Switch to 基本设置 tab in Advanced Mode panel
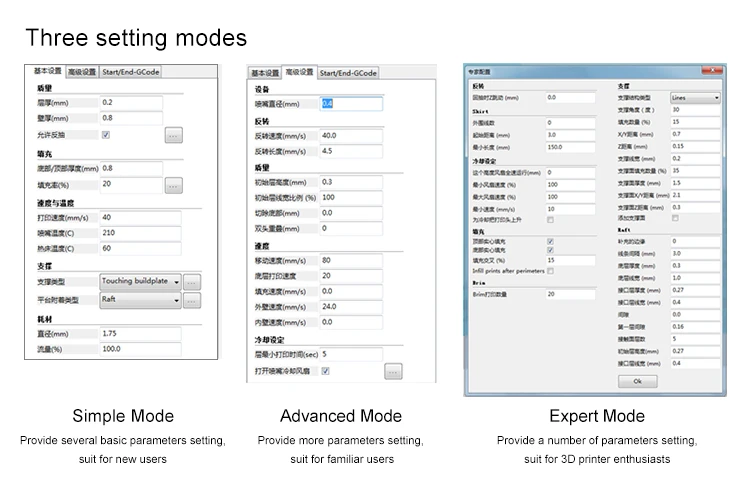This screenshot has width=750, height=488. pos(265,73)
